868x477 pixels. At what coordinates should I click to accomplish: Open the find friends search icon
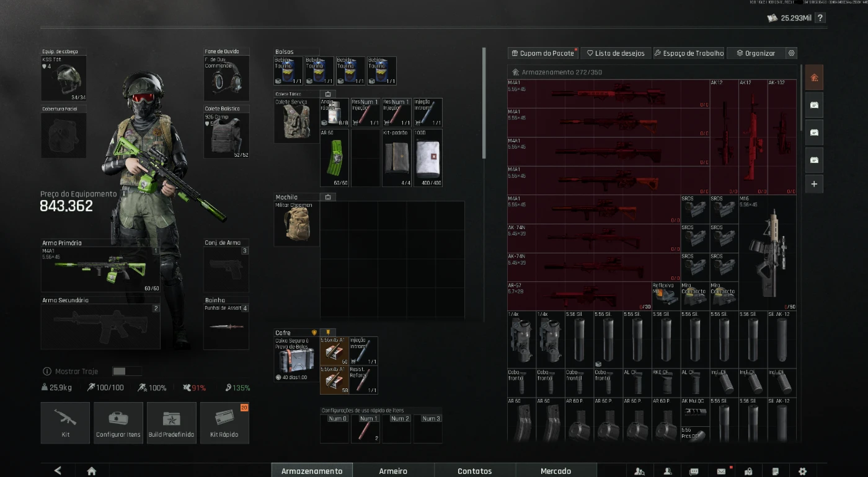(640, 471)
